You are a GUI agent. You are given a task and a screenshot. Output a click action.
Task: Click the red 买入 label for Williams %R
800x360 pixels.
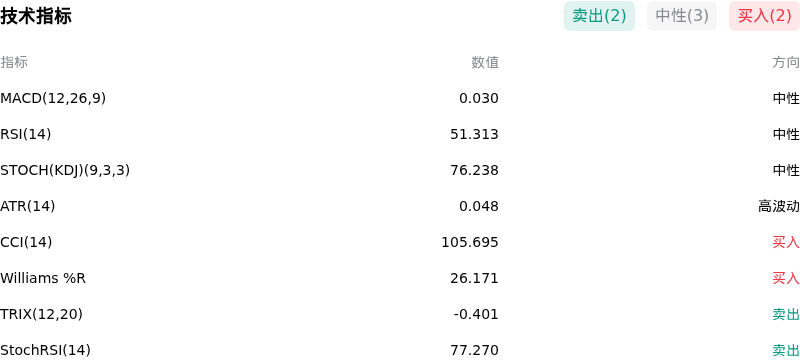[x=786, y=278]
